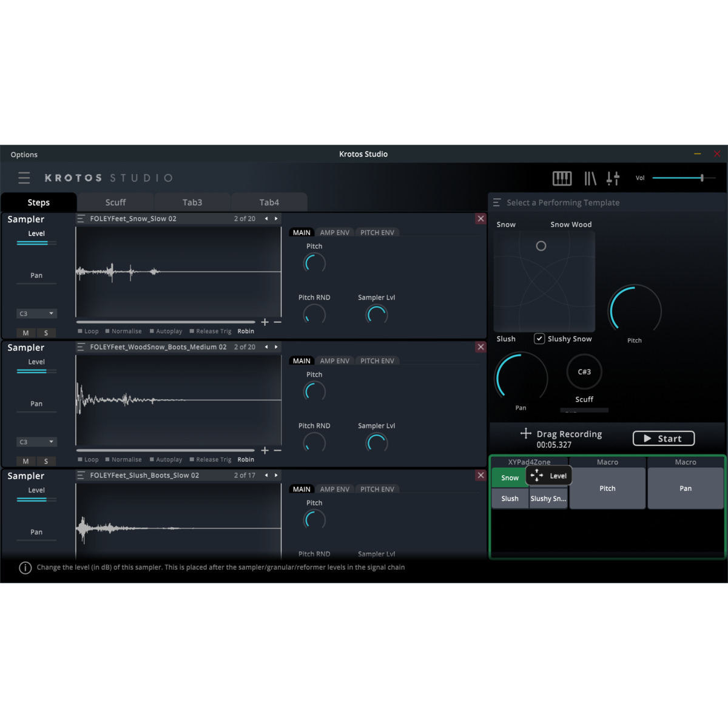This screenshot has width=728, height=728.
Task: Click Drag Recording
Action: 561,433
